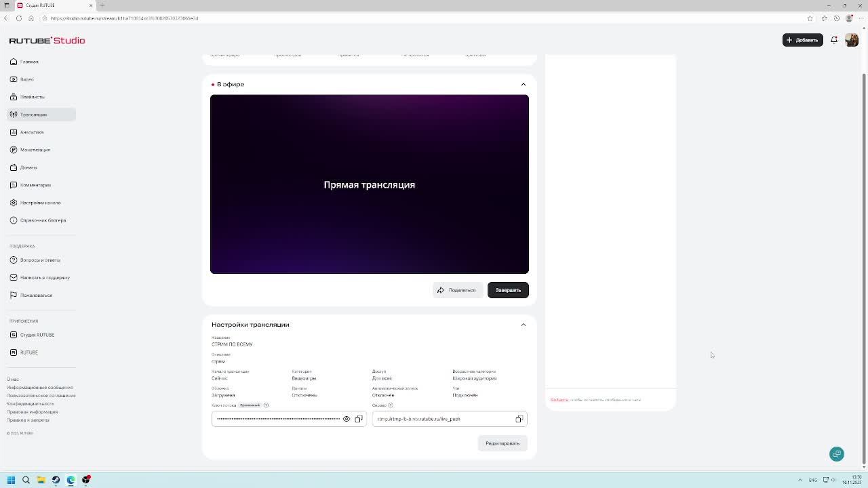Collapse the В эфире panel

[x=524, y=84]
